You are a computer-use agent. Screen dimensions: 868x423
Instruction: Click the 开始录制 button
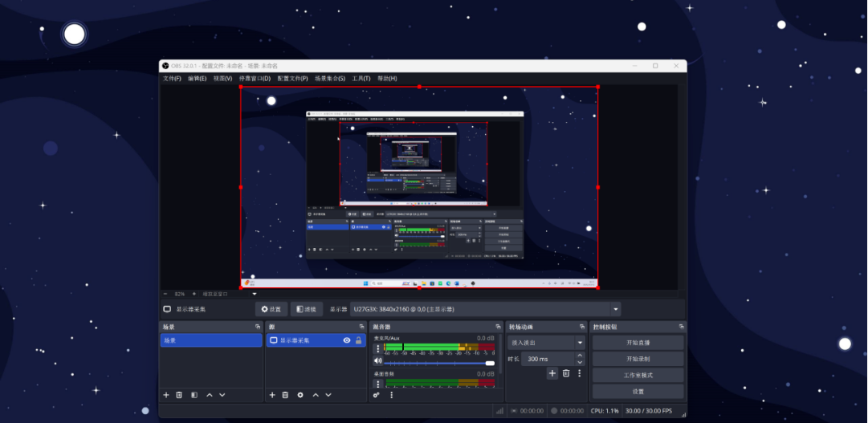coord(638,359)
